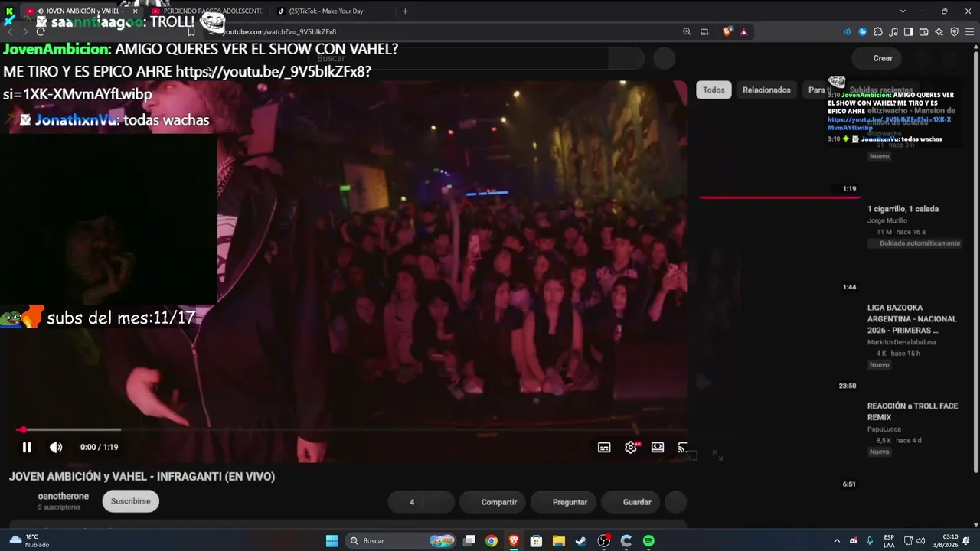Image resolution: width=980 pixels, height=551 pixels.
Task: Open weather widget showing 16°C Nublado
Action: (31, 541)
